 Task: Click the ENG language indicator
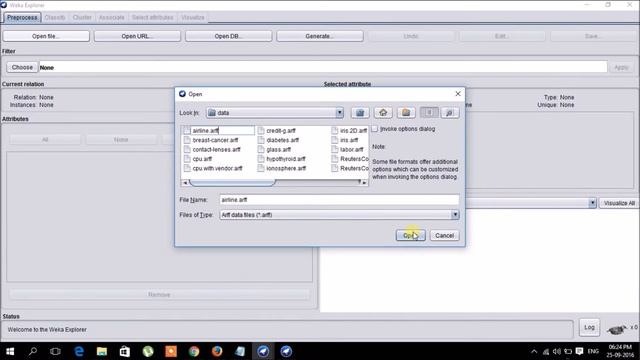(x=593, y=351)
